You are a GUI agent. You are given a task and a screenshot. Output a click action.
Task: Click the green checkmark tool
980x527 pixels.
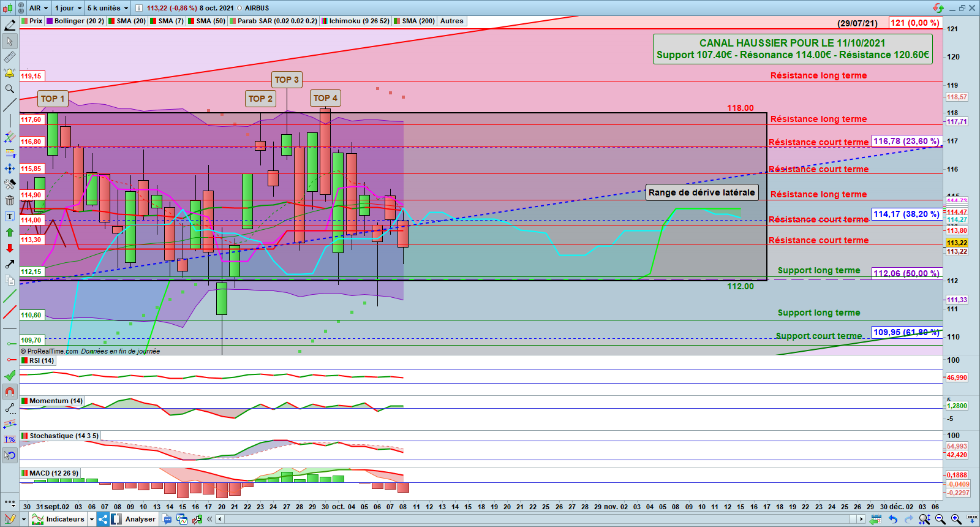tap(10, 376)
